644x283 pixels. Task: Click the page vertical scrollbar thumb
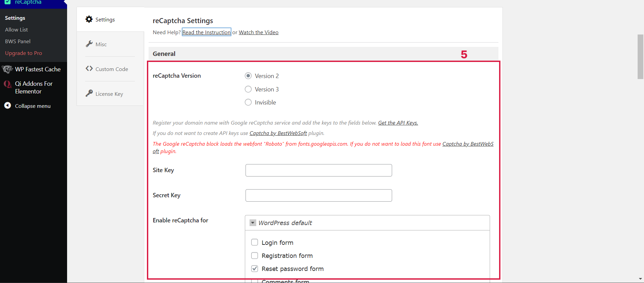tap(640, 56)
